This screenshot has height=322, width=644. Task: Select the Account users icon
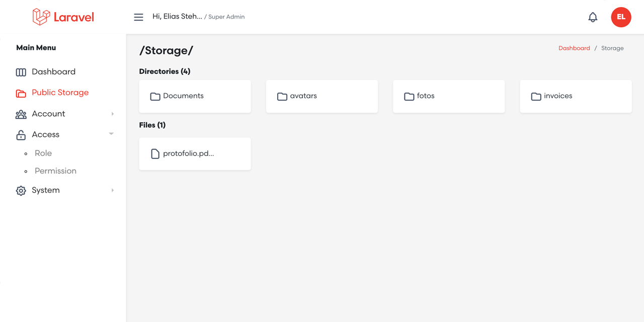click(x=21, y=114)
